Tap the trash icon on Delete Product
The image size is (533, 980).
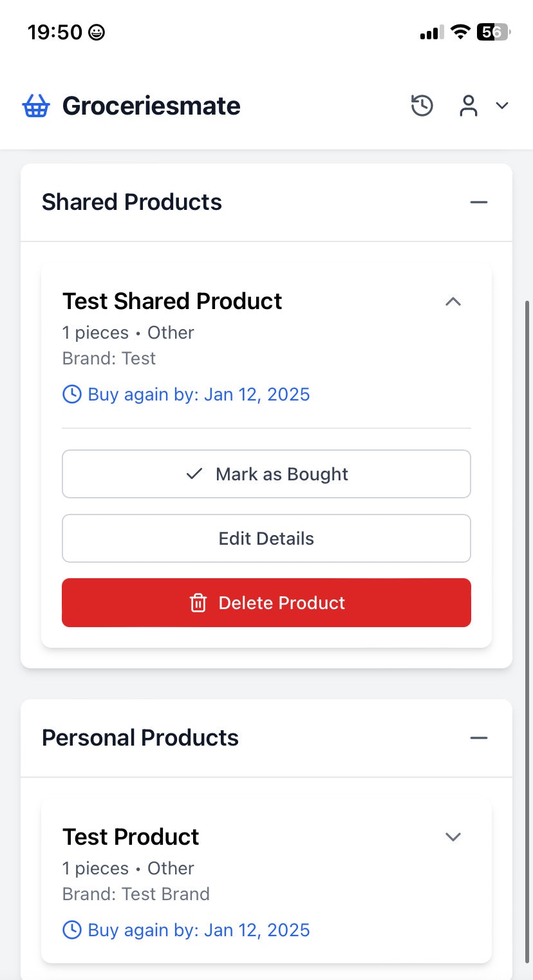198,603
